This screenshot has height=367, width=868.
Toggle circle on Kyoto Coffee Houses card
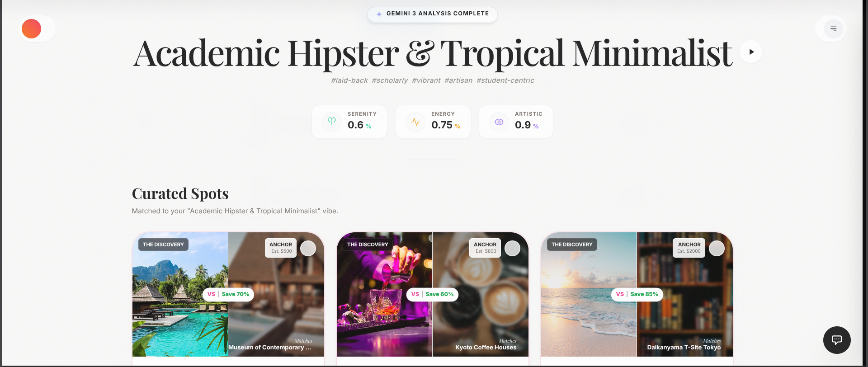513,248
